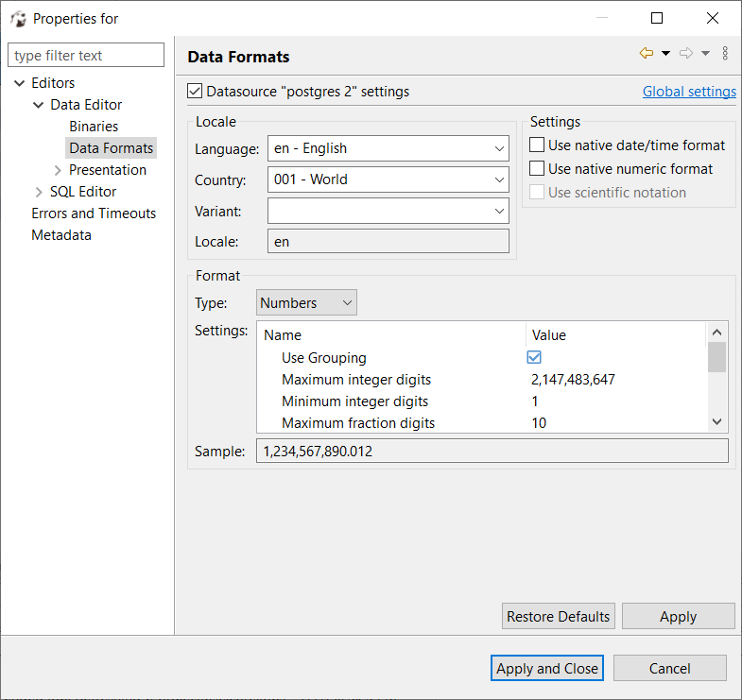Enable Use native numeric format
Image resolution: width=742 pixels, height=700 pixels.
tap(536, 168)
